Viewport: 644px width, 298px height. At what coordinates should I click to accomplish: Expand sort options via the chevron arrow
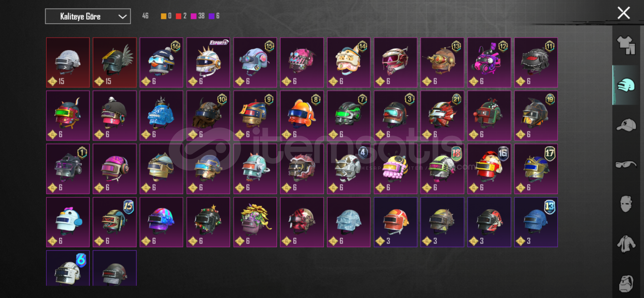point(122,17)
